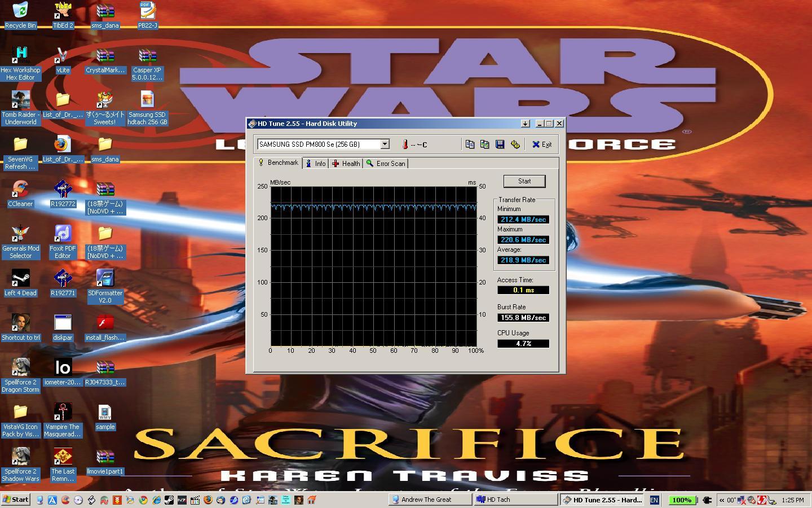Select the Vampire The Masquerade shortcut
Screen dimensions: 812x508
[63, 420]
